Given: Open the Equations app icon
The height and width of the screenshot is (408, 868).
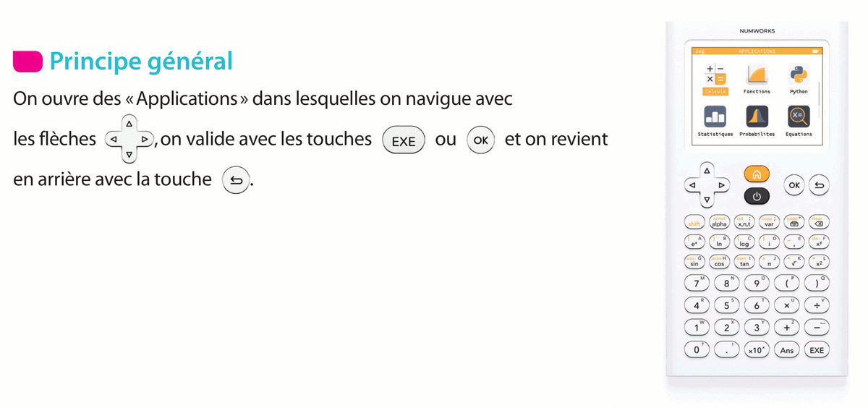Looking at the screenshot, I should [x=799, y=117].
